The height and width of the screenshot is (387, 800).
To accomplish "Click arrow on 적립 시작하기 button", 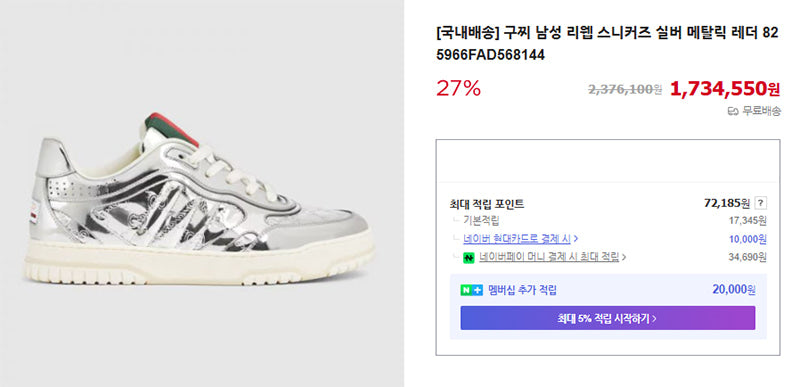I will click(x=655, y=319).
